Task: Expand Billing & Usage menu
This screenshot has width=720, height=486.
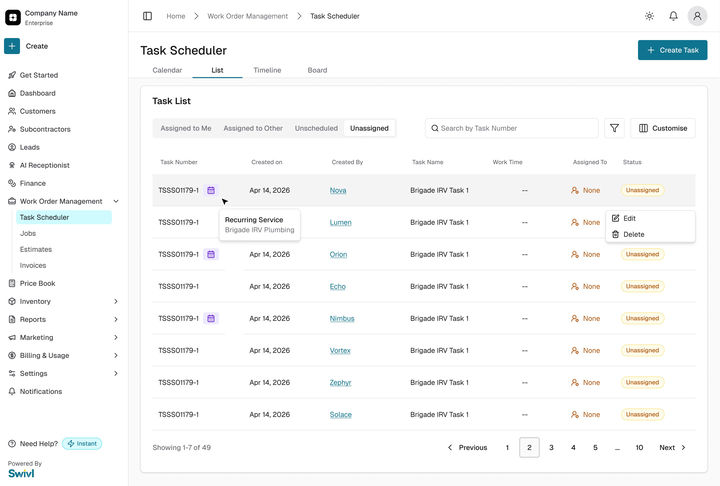Action: pyautogui.click(x=116, y=355)
